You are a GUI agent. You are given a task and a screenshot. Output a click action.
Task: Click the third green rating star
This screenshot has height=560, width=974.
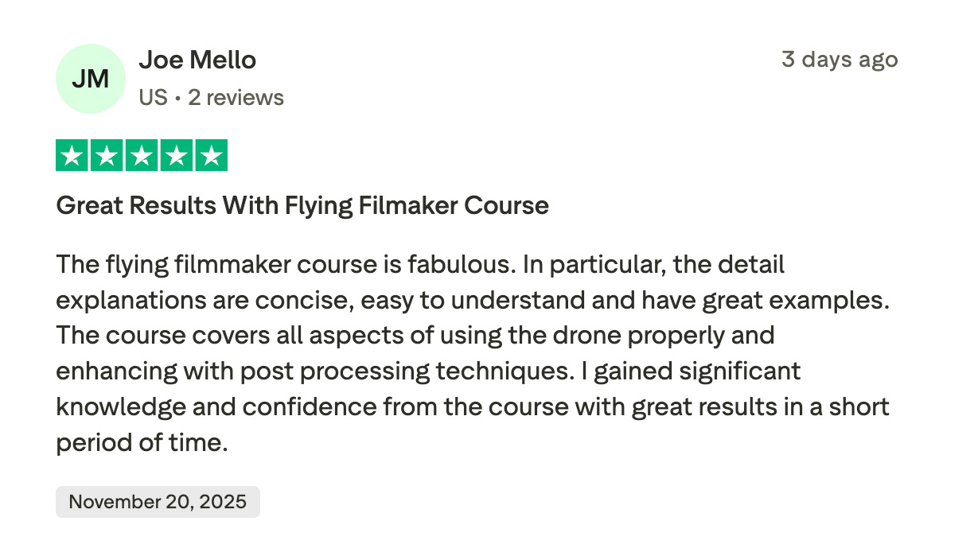pyautogui.click(x=142, y=156)
